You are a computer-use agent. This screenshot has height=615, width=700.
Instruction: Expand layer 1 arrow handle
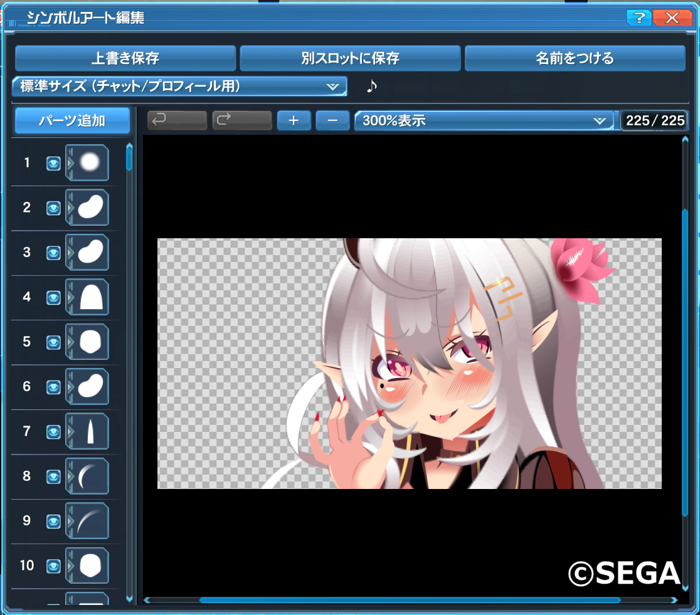[x=70, y=163]
